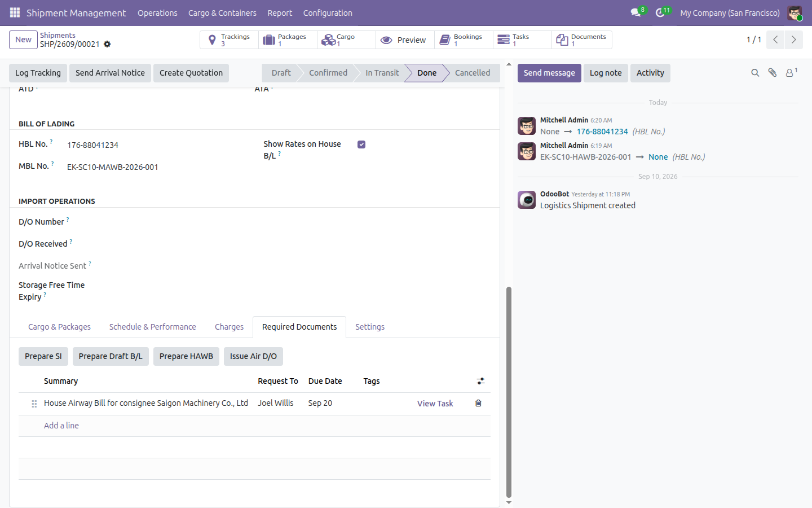Open the Preview eye button
Viewport: 812px width, 508px height.
pos(405,40)
